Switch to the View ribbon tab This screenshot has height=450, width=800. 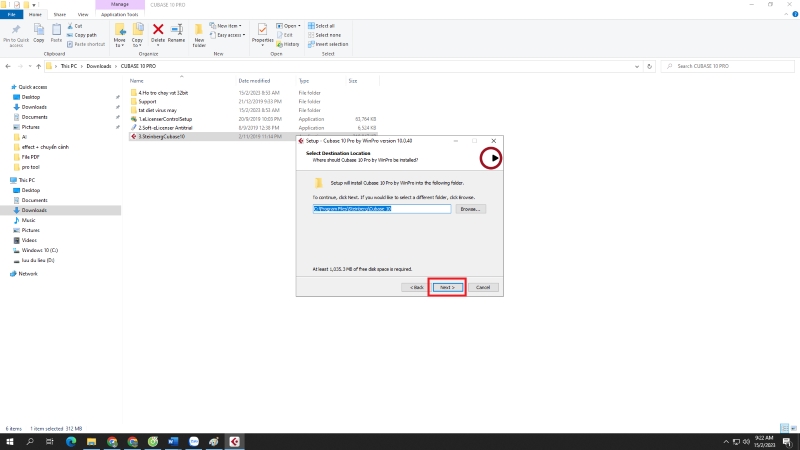point(83,14)
